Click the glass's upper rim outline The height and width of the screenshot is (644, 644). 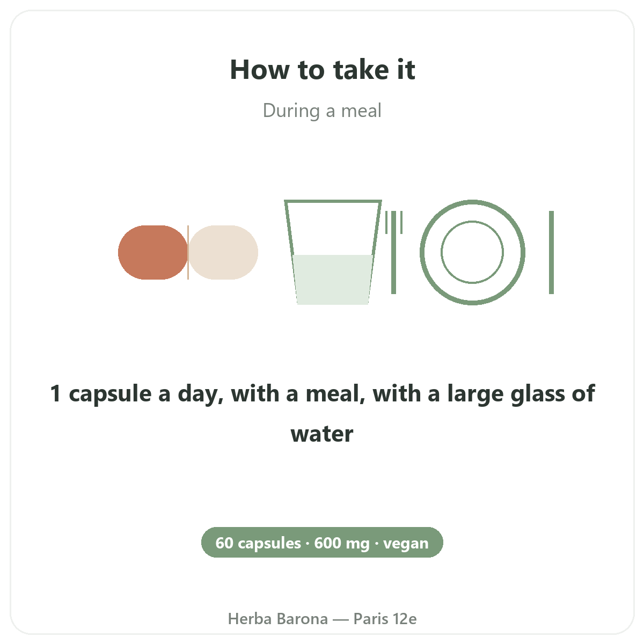tap(333, 202)
